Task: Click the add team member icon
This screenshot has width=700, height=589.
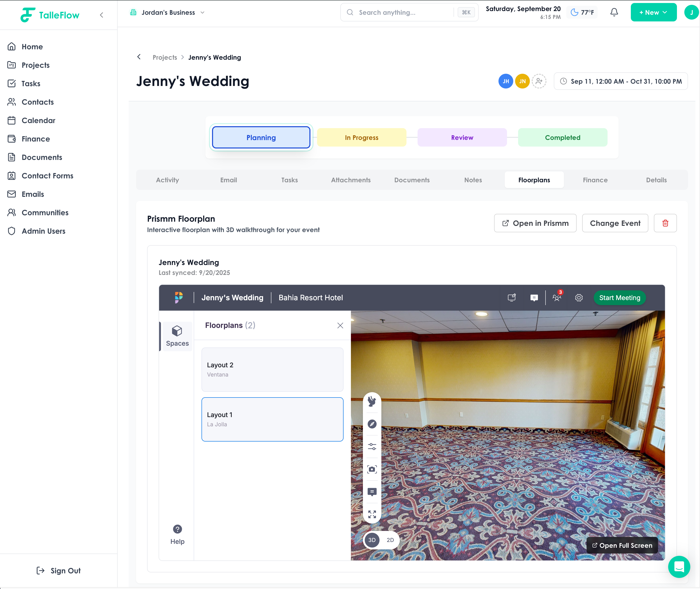Action: pyautogui.click(x=539, y=81)
